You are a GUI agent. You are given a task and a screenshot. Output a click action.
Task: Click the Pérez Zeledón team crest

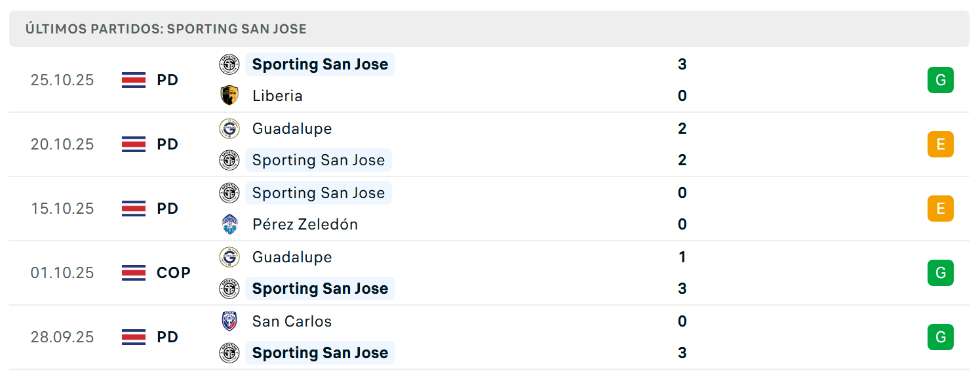[229, 224]
